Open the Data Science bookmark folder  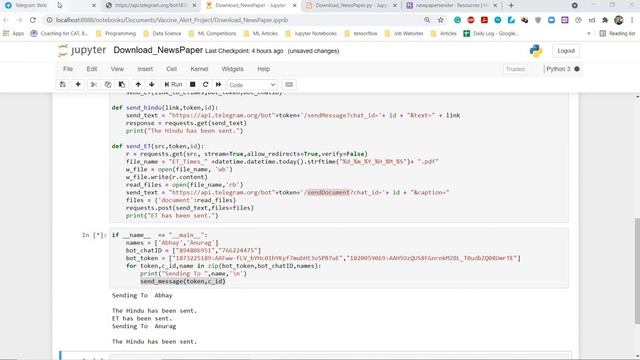pos(162,33)
